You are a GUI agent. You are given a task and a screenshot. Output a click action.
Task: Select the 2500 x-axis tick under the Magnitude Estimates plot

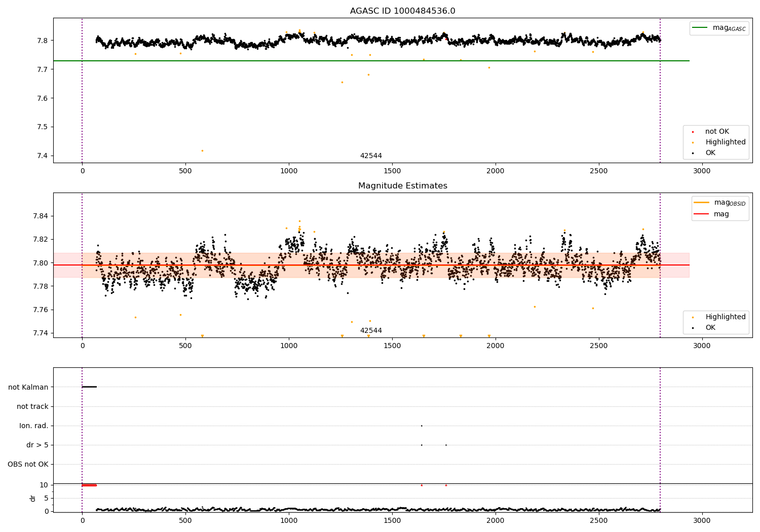(598, 346)
